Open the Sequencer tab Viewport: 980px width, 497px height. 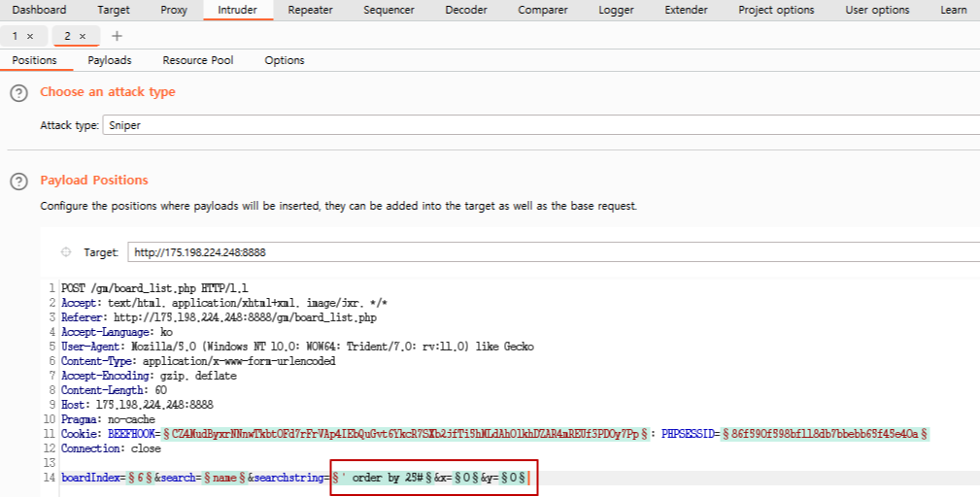tap(389, 10)
